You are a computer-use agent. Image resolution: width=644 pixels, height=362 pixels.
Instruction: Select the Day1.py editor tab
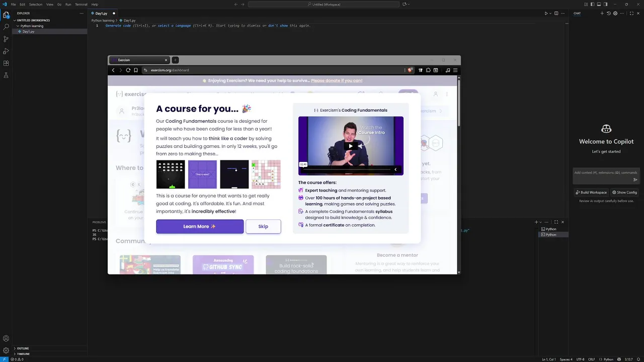[102, 13]
